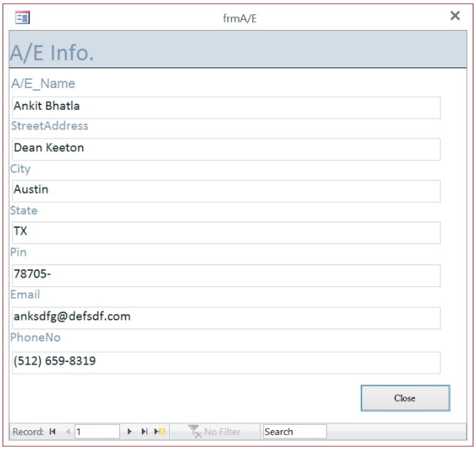Click the Pin field with 78705-
The width and height of the screenshot is (476, 450).
tap(226, 275)
